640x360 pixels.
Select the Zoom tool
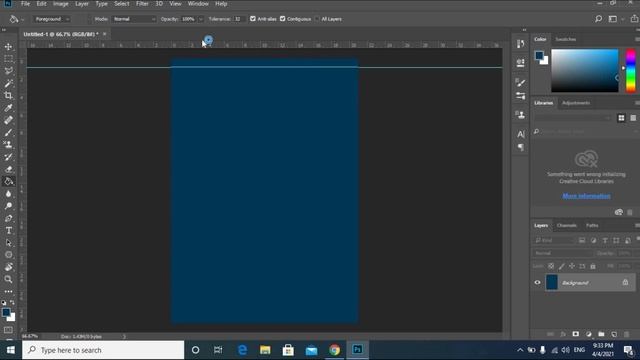(8, 279)
